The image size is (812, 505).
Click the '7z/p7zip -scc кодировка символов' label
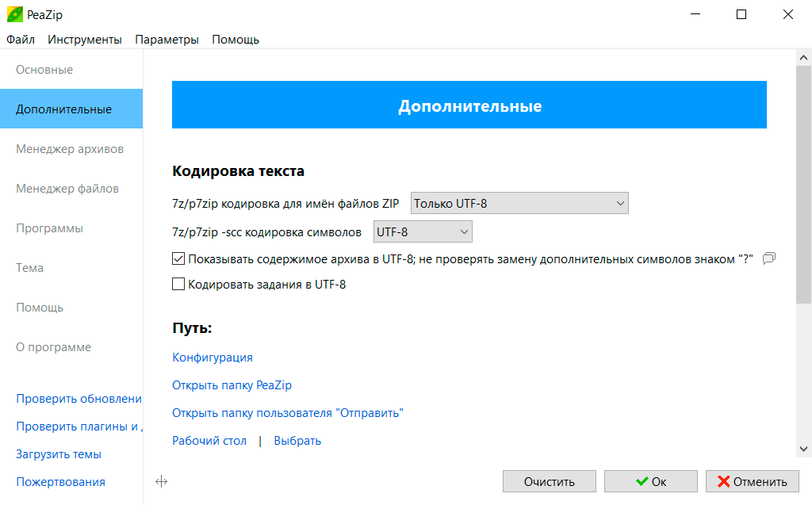tap(266, 232)
